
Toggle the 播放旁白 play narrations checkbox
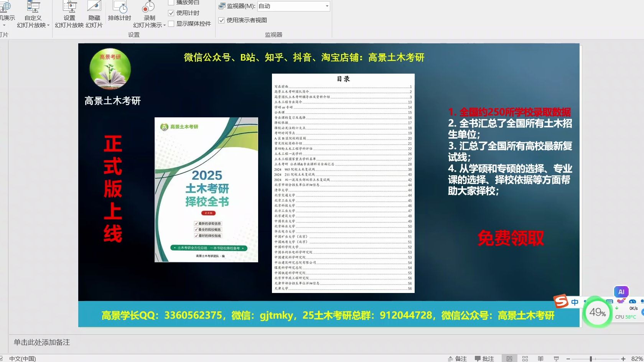click(x=171, y=3)
